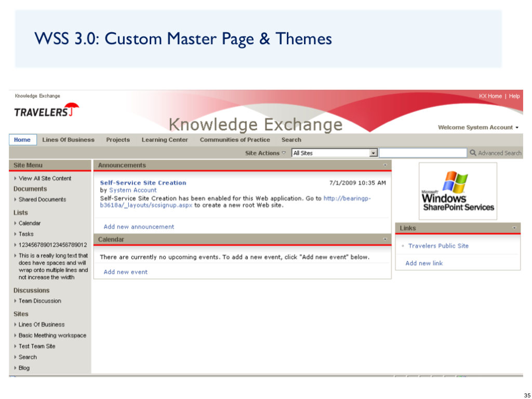Click the Calendar web part title

pos(111,239)
